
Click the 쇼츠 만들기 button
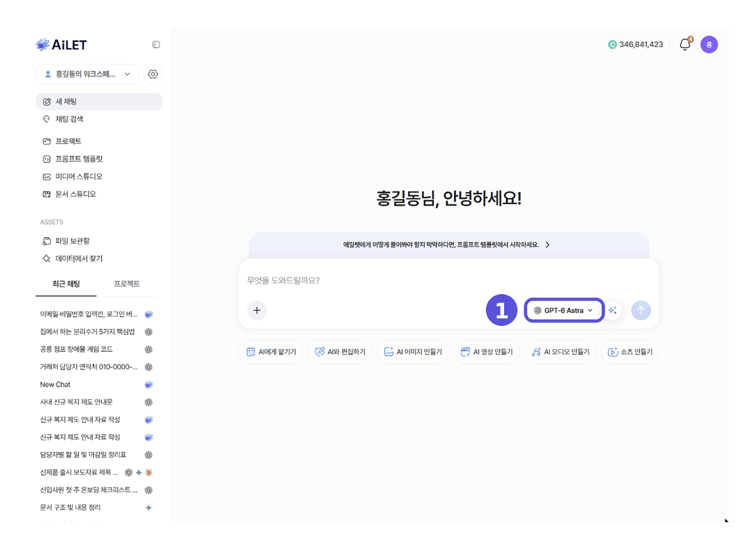(x=630, y=352)
